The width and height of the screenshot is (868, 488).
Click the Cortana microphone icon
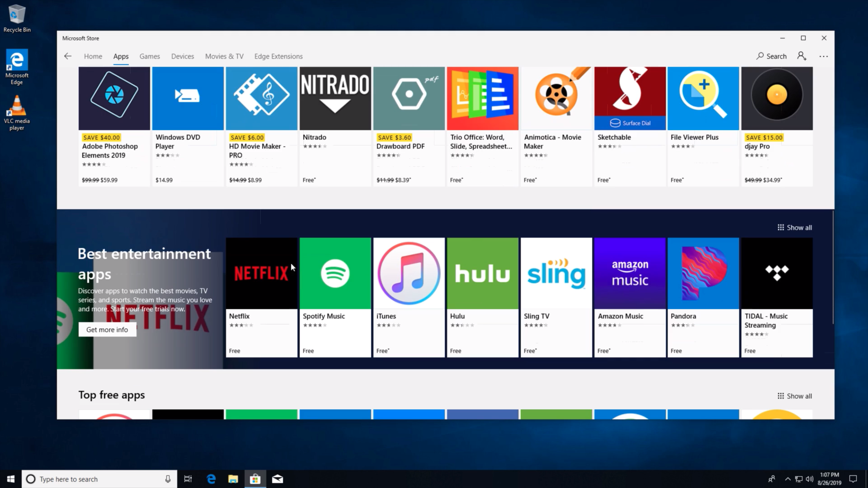tap(168, 479)
